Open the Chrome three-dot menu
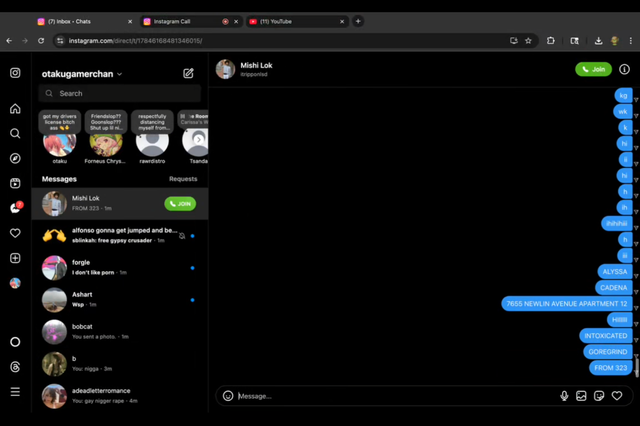This screenshot has width=640, height=426. pyautogui.click(x=631, y=41)
